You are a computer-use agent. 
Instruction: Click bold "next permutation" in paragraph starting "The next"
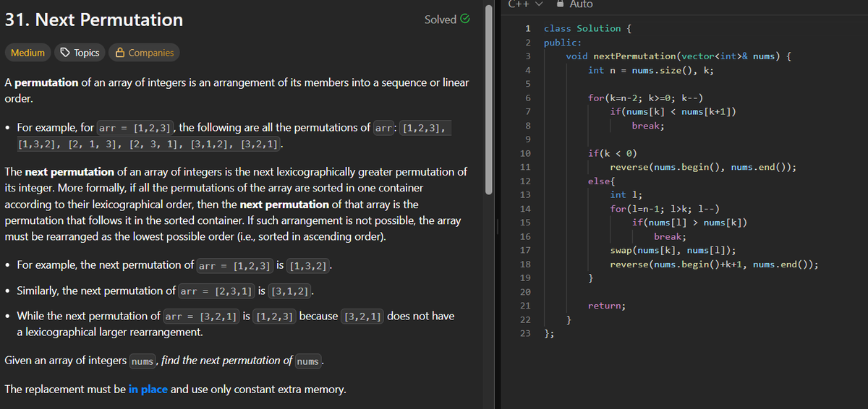(69, 172)
